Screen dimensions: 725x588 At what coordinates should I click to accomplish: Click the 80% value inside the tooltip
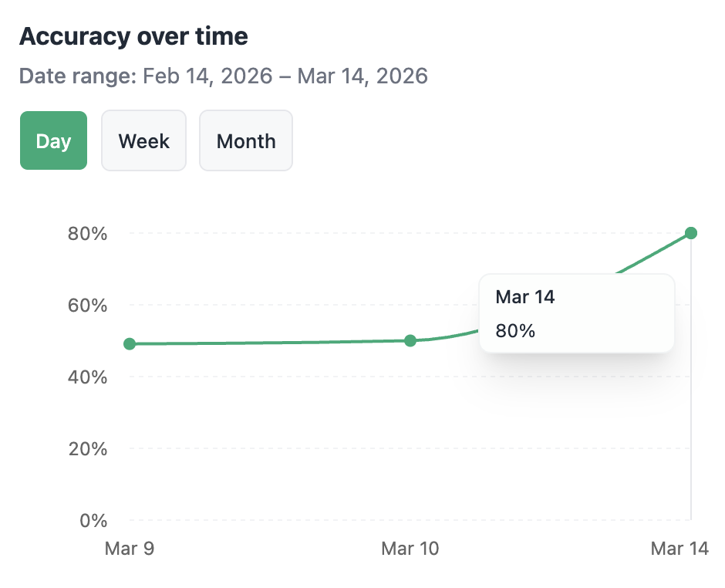[515, 331]
